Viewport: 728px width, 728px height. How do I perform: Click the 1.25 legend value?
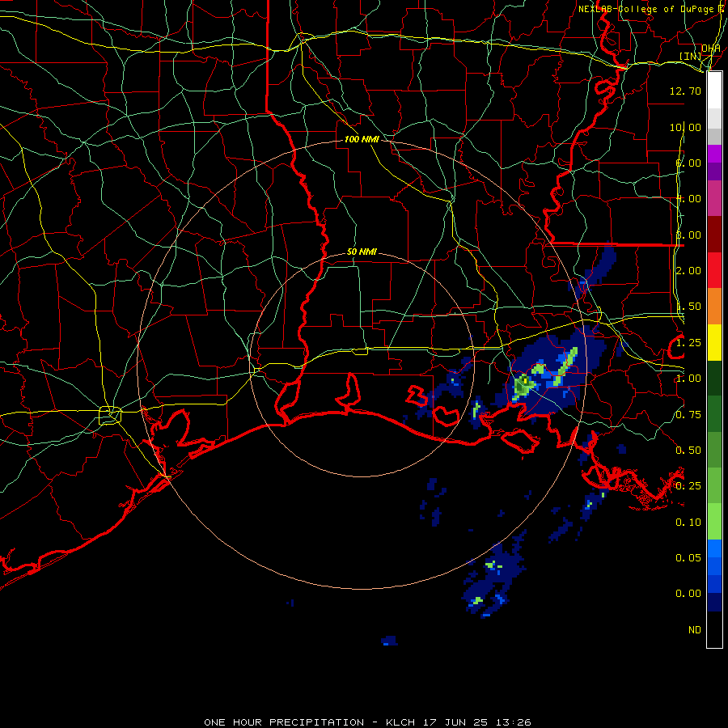click(x=688, y=343)
